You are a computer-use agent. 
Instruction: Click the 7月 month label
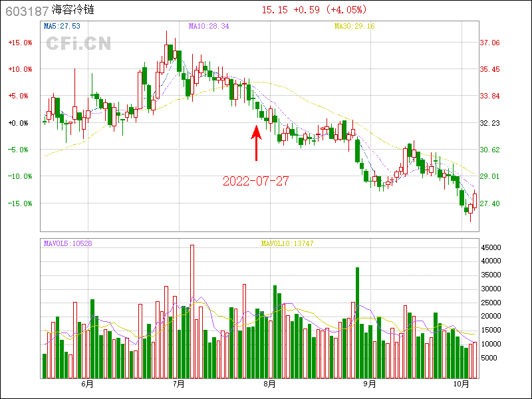(178, 384)
